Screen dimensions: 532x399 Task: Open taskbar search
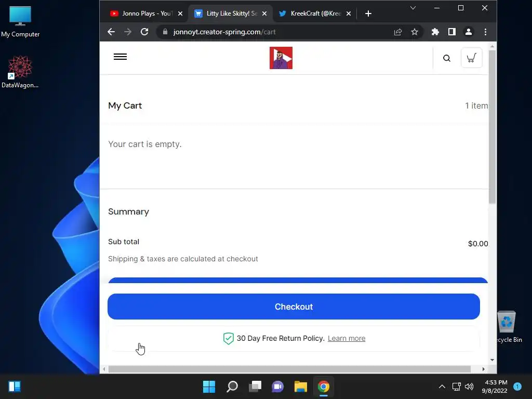(x=232, y=387)
